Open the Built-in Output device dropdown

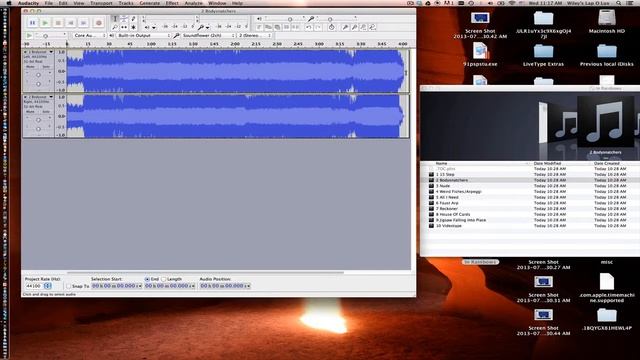[143, 36]
